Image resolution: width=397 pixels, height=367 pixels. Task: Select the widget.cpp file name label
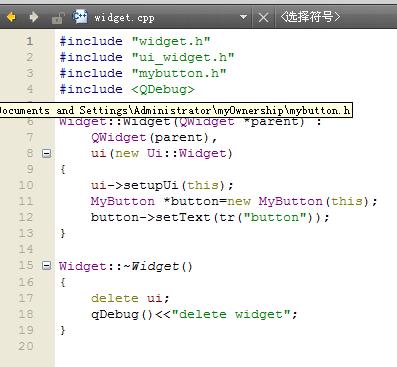tap(124, 18)
